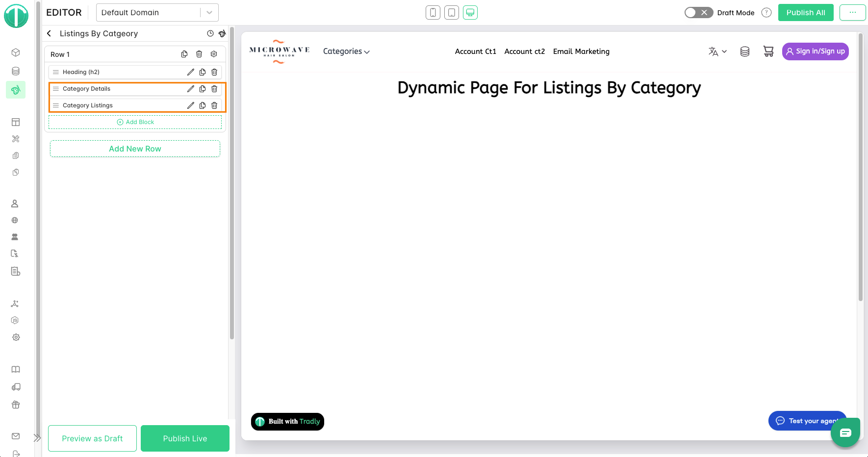868x457 pixels.
Task: Open the Email Marketing menu item
Action: tap(581, 51)
